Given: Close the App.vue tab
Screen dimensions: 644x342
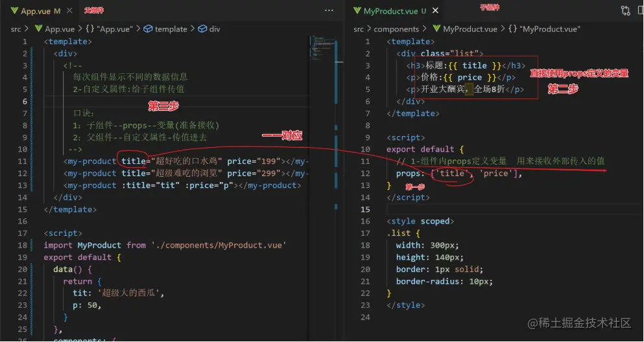Looking at the screenshot, I should (x=70, y=11).
